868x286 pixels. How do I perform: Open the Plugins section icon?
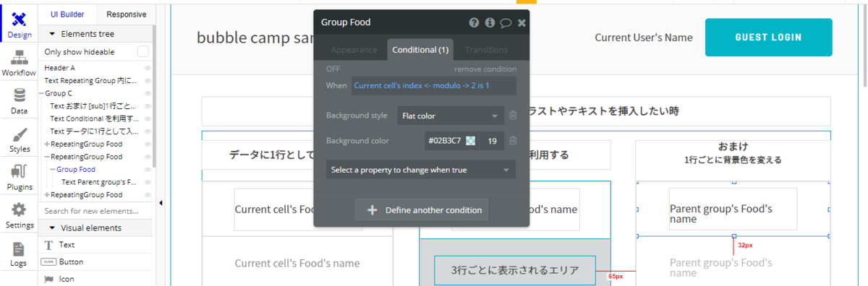[19, 177]
